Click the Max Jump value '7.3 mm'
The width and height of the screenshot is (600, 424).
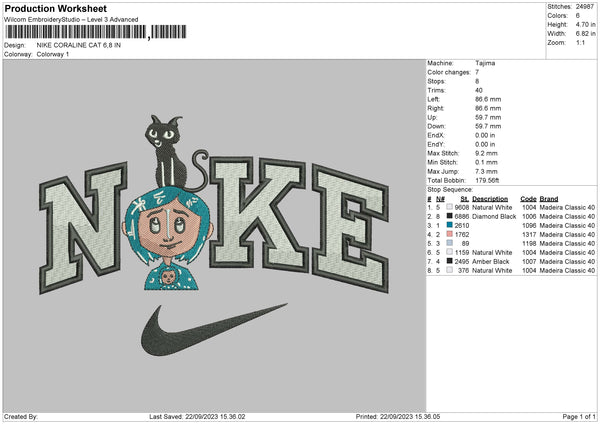click(x=486, y=171)
